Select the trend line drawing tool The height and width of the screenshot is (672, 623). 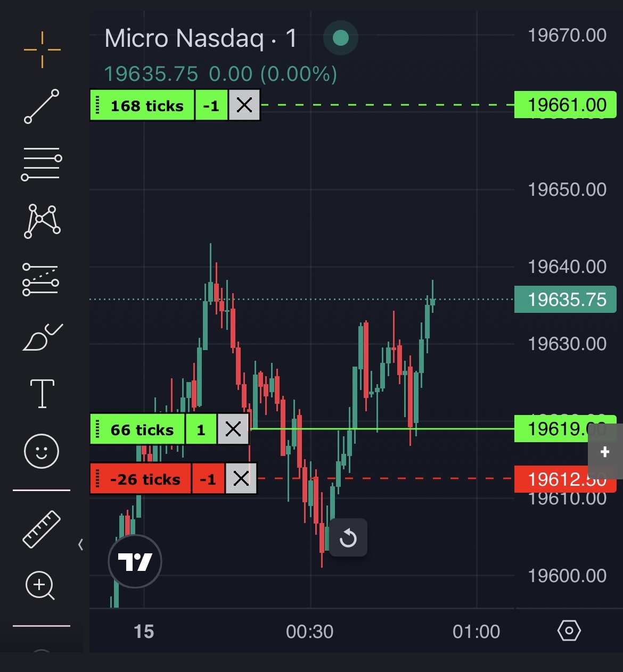coord(42,106)
